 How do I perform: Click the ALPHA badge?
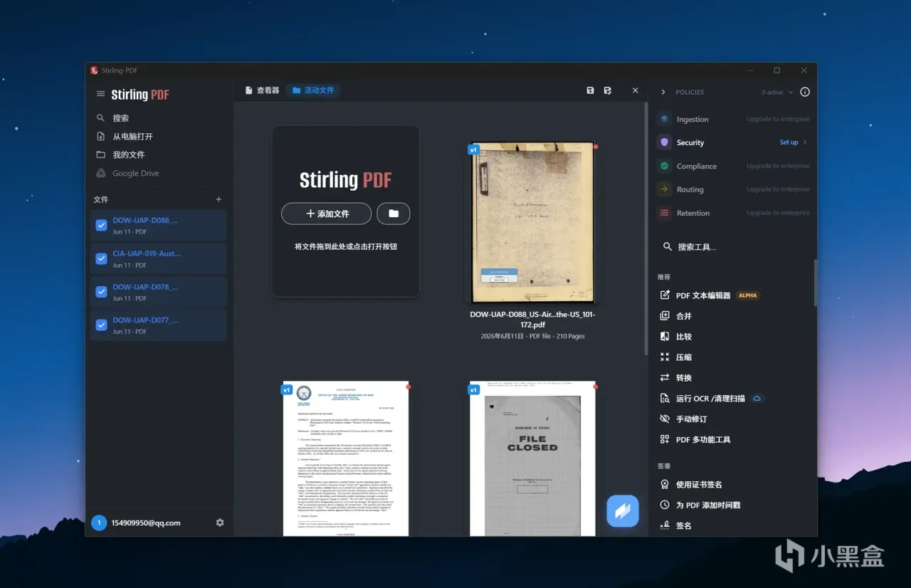pos(747,295)
